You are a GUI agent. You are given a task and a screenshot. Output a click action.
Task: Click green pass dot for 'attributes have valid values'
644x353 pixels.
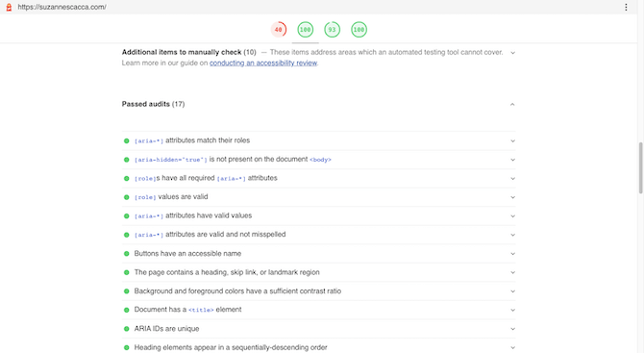click(x=127, y=216)
